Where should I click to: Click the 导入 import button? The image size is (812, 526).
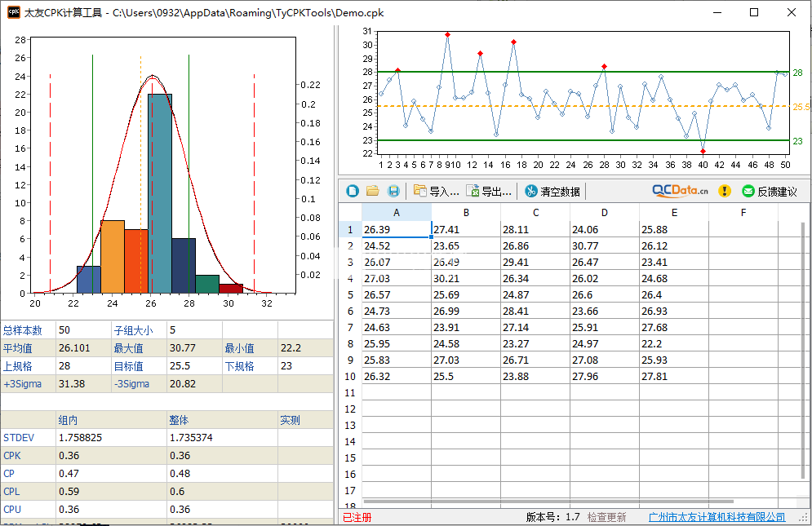(x=436, y=191)
